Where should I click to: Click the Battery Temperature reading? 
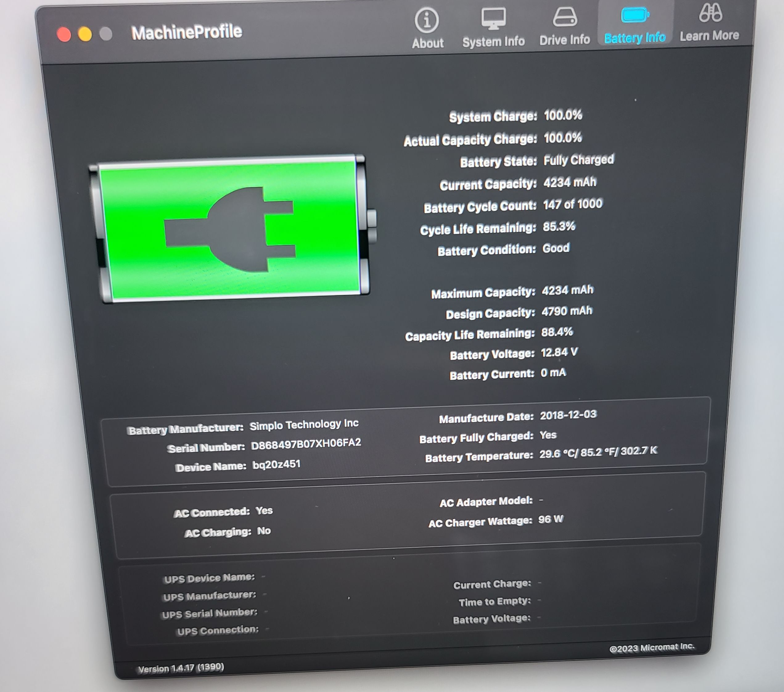click(598, 452)
